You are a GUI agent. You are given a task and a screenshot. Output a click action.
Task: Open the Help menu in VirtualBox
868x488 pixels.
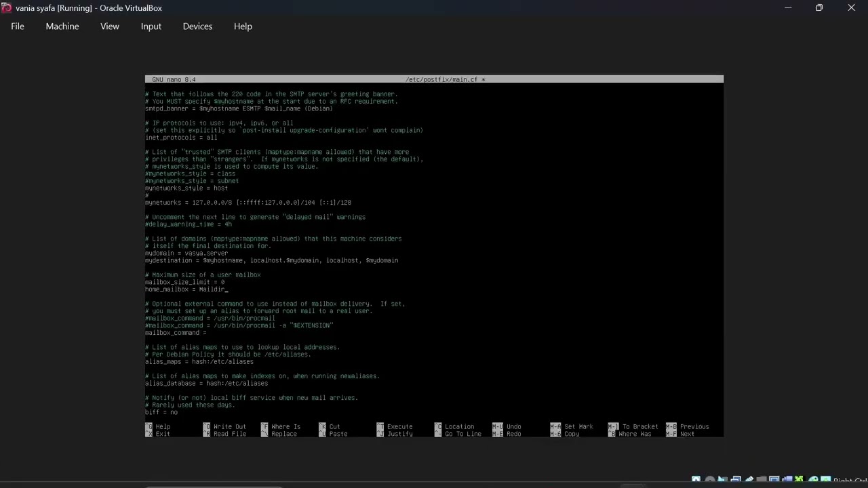(x=243, y=26)
